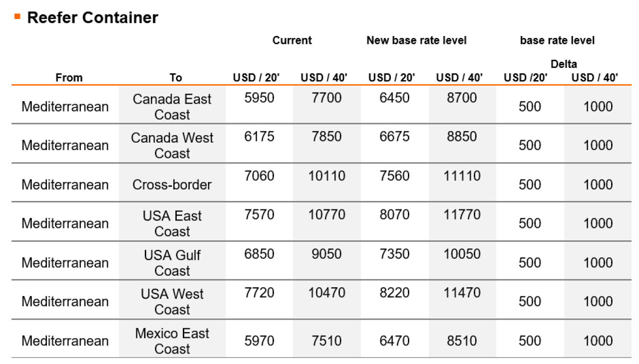Click the orange bullet beside Reefer Container
The image size is (639, 364).
coord(17,16)
